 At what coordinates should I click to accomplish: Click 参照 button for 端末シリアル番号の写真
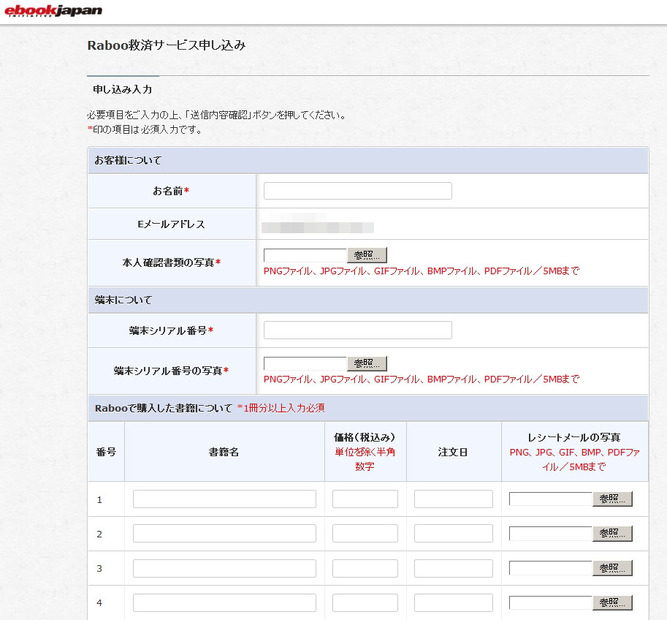(367, 364)
